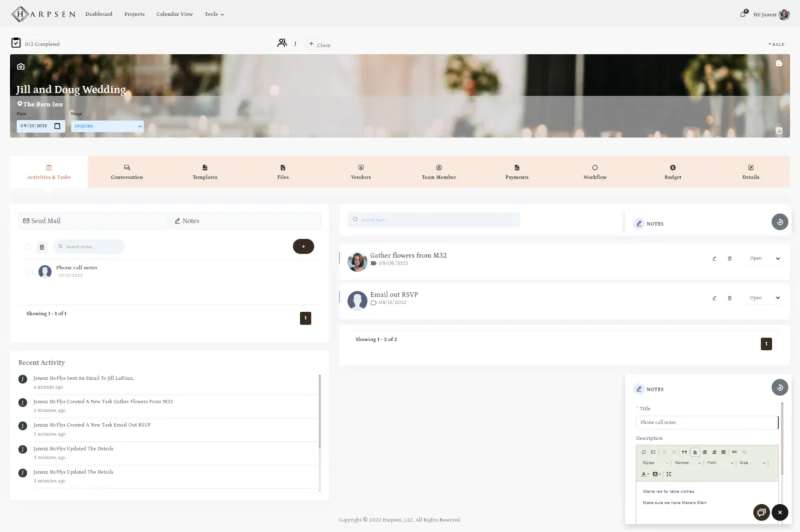Open the Stage INQUIRY dropdown
Viewport: 800px width, 532px height.
(107, 125)
